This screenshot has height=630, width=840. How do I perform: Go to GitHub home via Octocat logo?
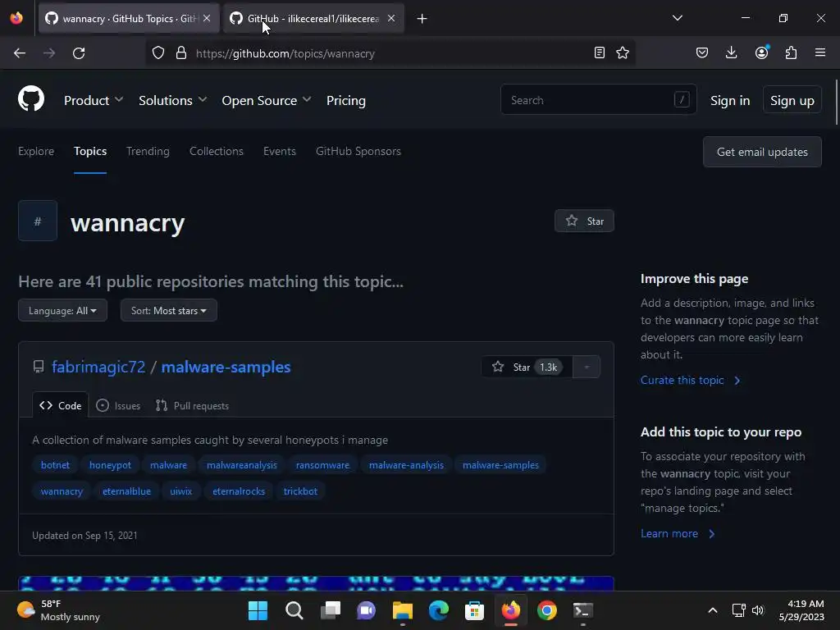[x=31, y=98]
